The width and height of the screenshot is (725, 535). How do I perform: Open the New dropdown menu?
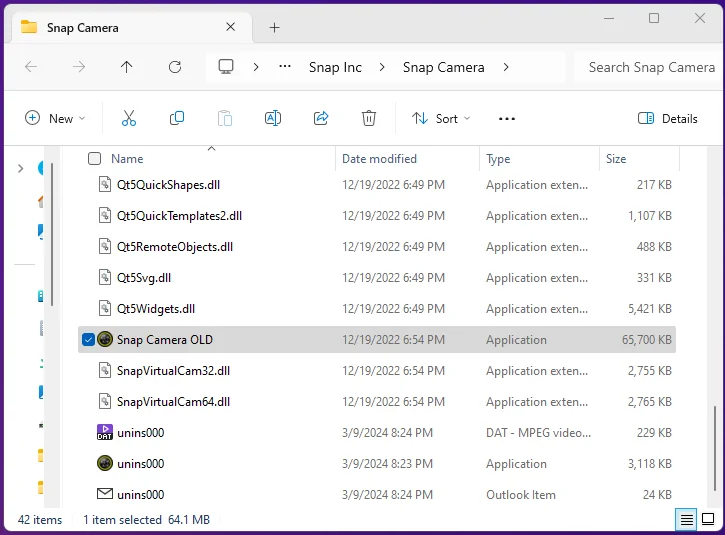tap(55, 118)
